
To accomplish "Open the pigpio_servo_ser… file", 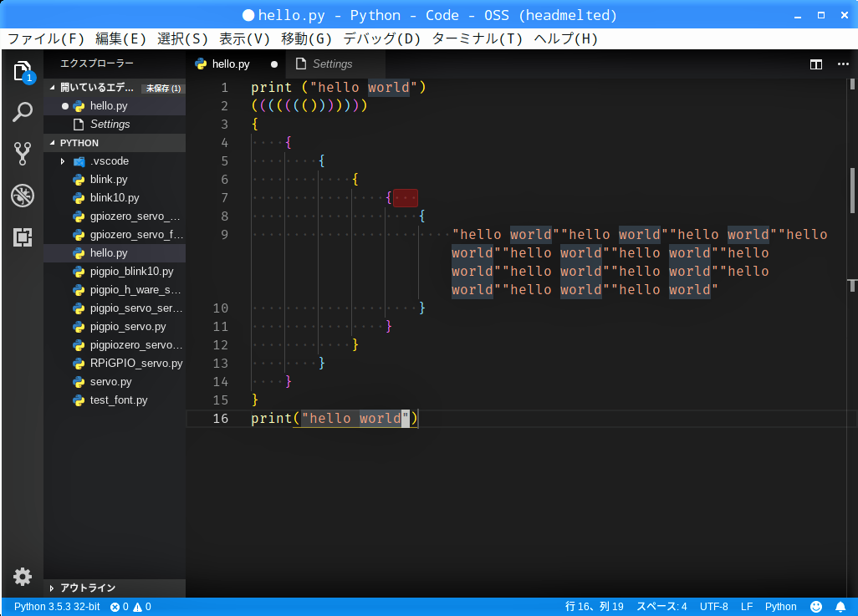I will pos(115,308).
